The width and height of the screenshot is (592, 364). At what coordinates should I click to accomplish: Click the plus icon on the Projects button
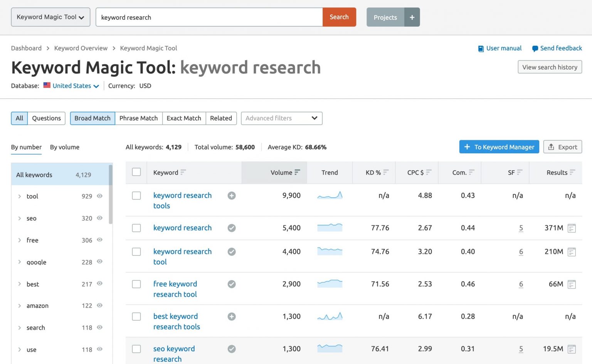pos(412,17)
